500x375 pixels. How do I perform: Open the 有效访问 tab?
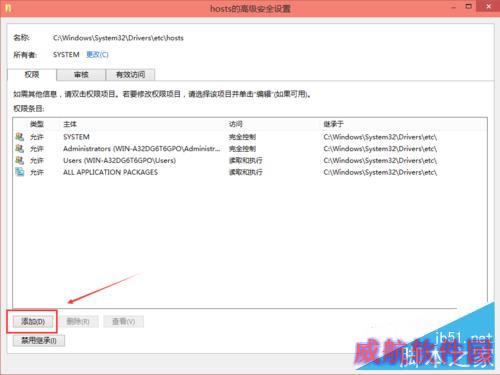(x=130, y=75)
